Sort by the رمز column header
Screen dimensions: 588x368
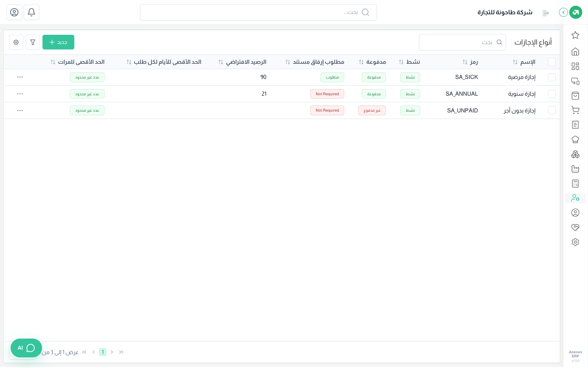coord(470,62)
